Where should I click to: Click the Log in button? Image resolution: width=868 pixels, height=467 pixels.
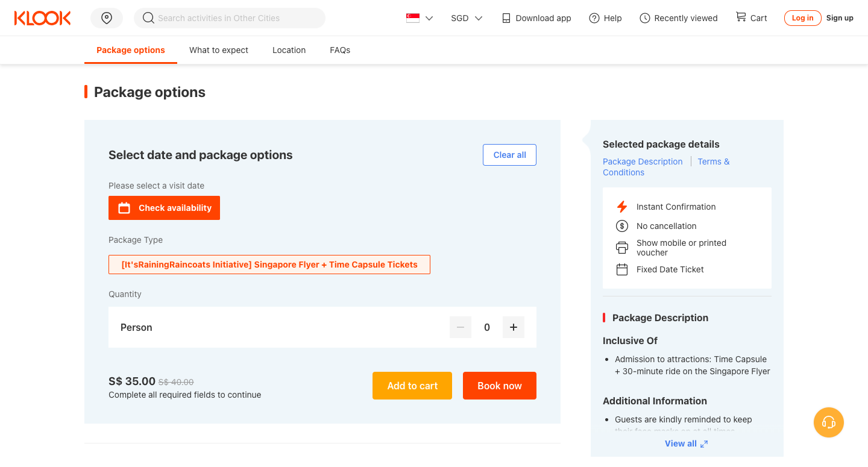(802, 18)
